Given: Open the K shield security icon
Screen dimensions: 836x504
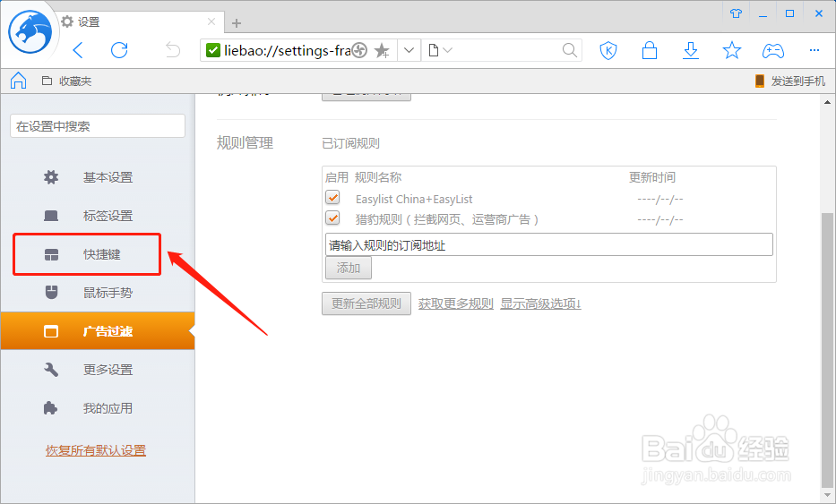Looking at the screenshot, I should pos(608,51).
